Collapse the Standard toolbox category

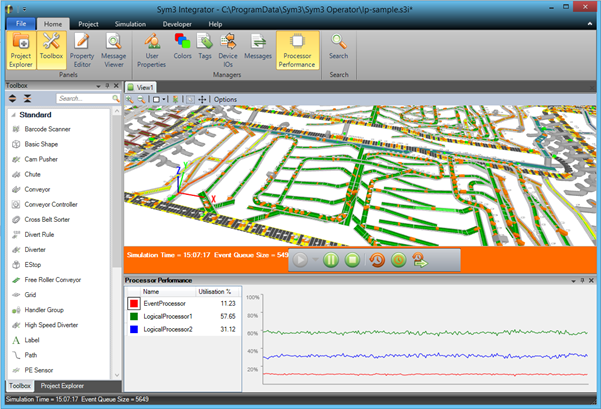pos(13,115)
